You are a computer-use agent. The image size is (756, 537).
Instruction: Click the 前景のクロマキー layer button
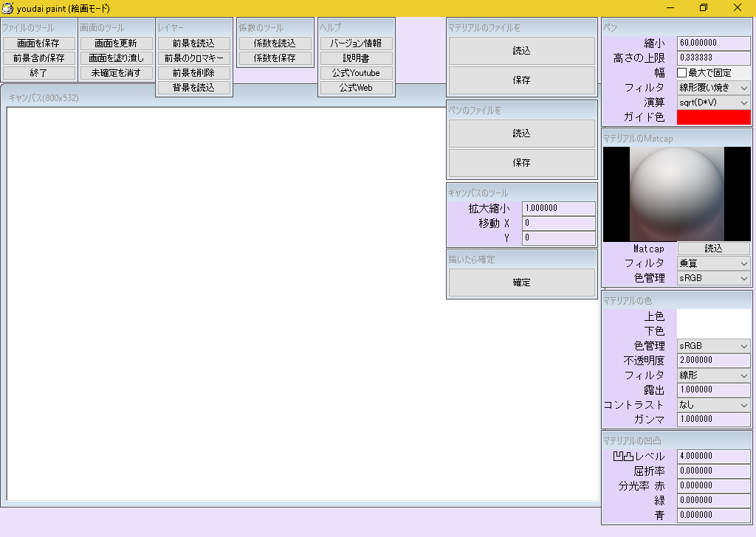(193, 58)
